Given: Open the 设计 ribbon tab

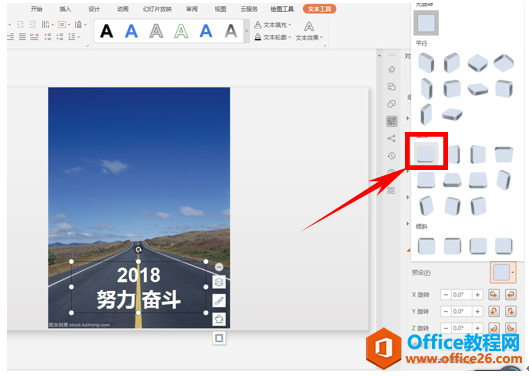Looking at the screenshot, I should tap(94, 9).
